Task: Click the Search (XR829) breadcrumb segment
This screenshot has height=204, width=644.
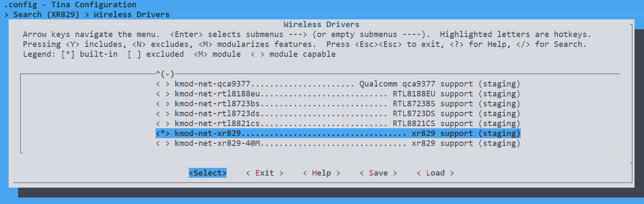Action: tap(47, 15)
